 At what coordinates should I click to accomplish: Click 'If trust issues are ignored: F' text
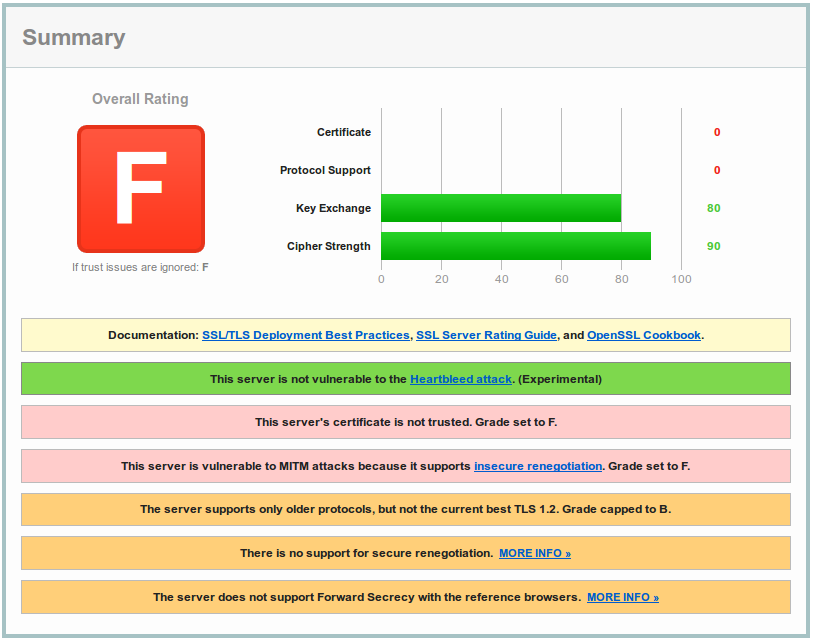click(140, 267)
